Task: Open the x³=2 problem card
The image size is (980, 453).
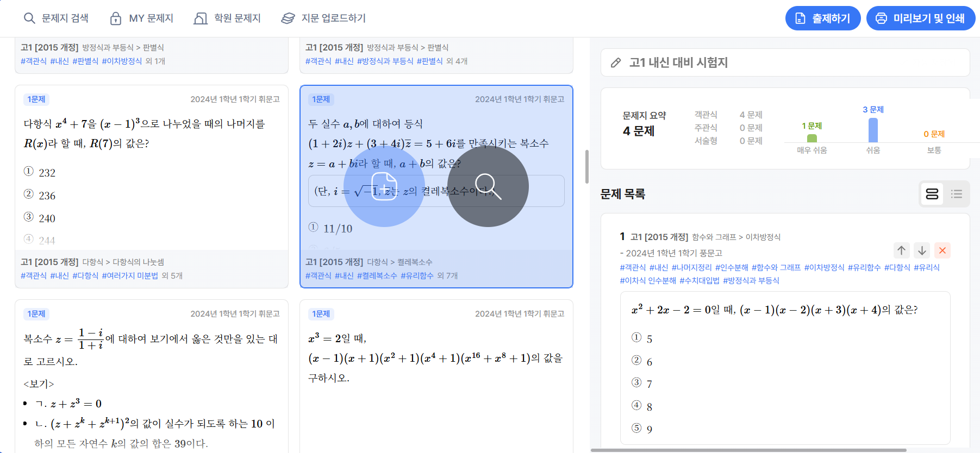Action: tap(436, 376)
